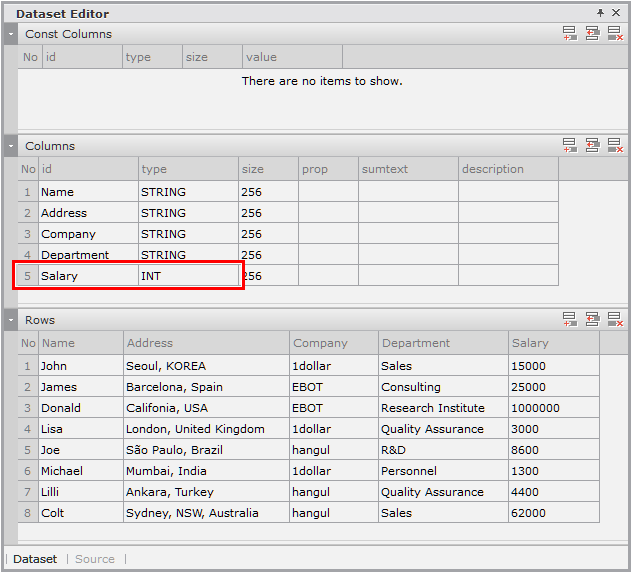Collapse the Const Columns section
This screenshot has width=632, height=573.
tap(10, 34)
